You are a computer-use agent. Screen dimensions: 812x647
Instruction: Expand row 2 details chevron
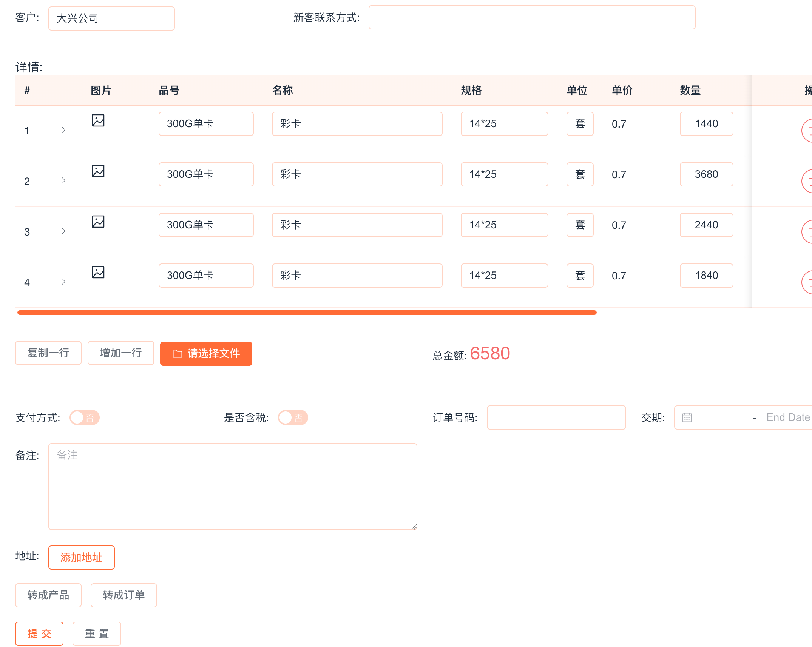(63, 180)
